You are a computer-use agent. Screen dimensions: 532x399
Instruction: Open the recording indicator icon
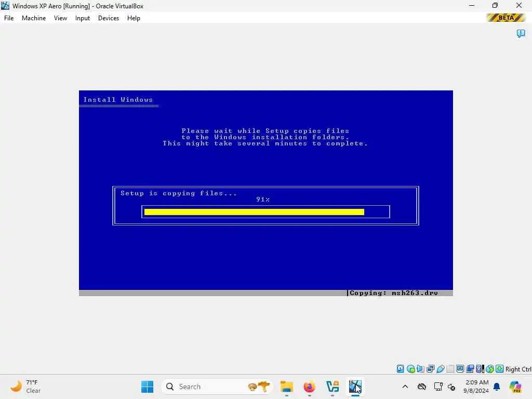pyautogui.click(x=470, y=369)
